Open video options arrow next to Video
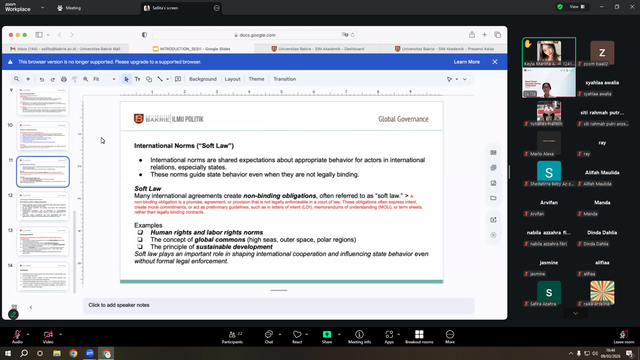 [x=60, y=334]
